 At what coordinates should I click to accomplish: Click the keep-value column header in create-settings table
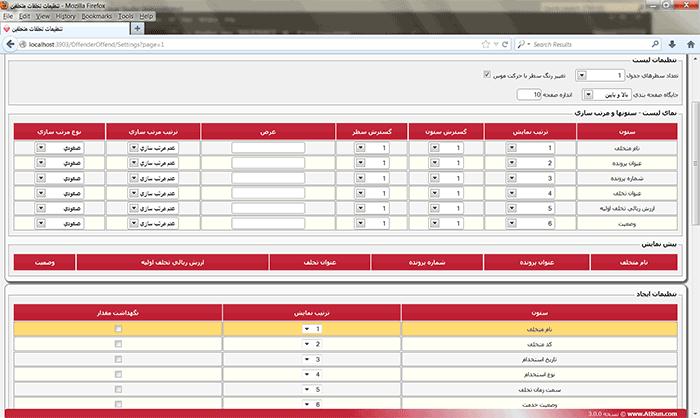tap(118, 313)
